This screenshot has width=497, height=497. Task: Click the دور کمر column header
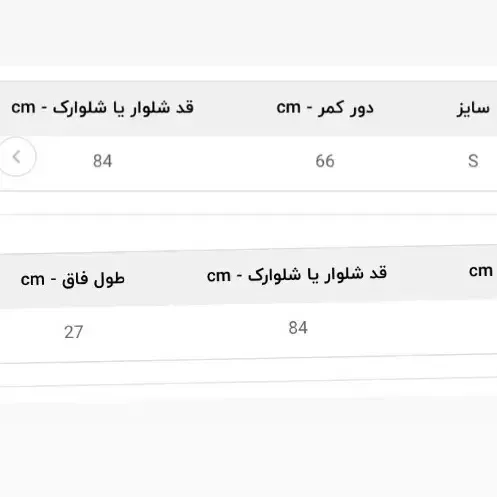325,108
